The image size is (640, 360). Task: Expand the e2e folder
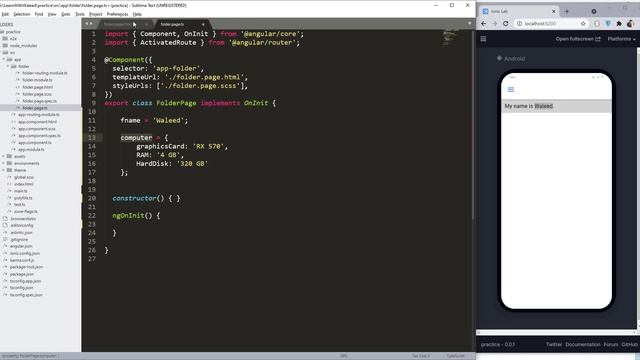[x=13, y=38]
